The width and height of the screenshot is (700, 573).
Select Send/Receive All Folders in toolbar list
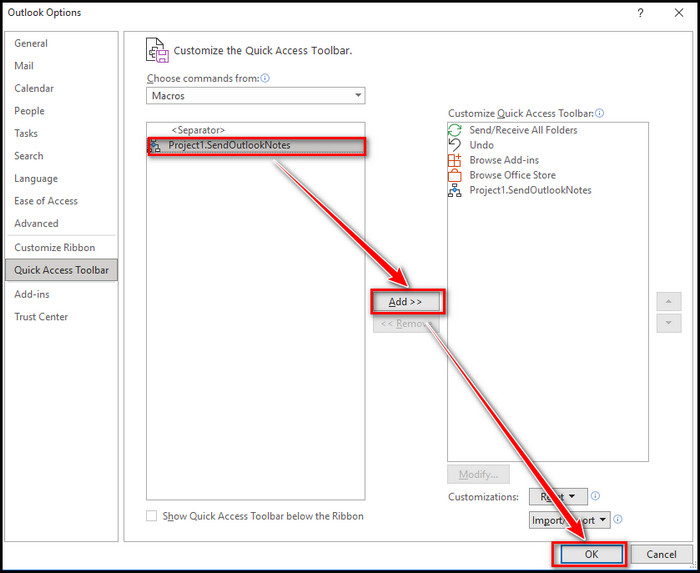point(548,130)
